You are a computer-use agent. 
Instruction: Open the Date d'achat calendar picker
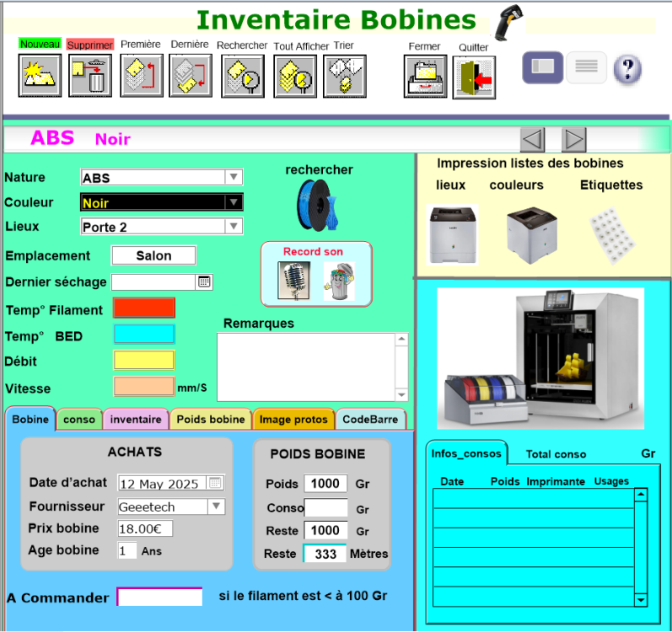[215, 483]
